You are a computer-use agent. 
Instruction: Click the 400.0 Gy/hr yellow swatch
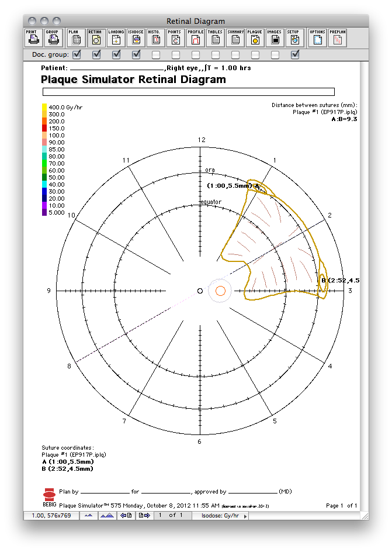44,107
